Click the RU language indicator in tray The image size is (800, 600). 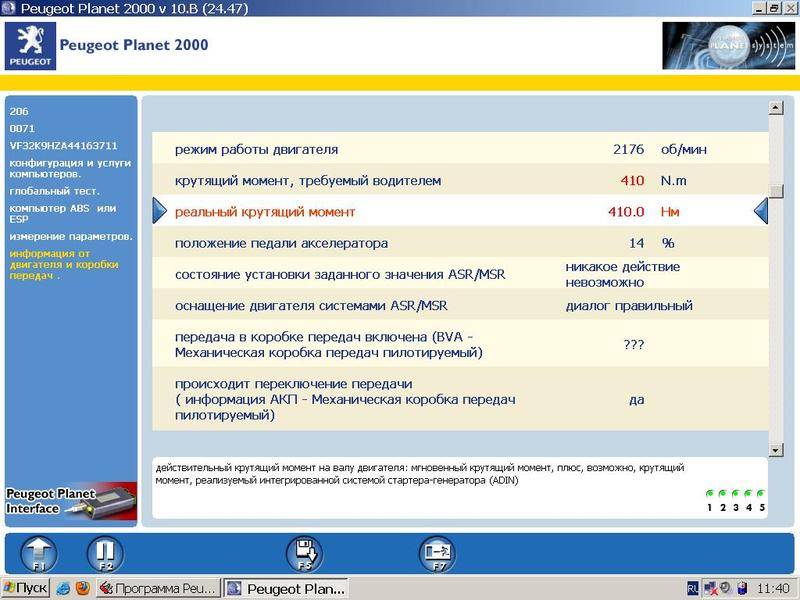(693, 589)
